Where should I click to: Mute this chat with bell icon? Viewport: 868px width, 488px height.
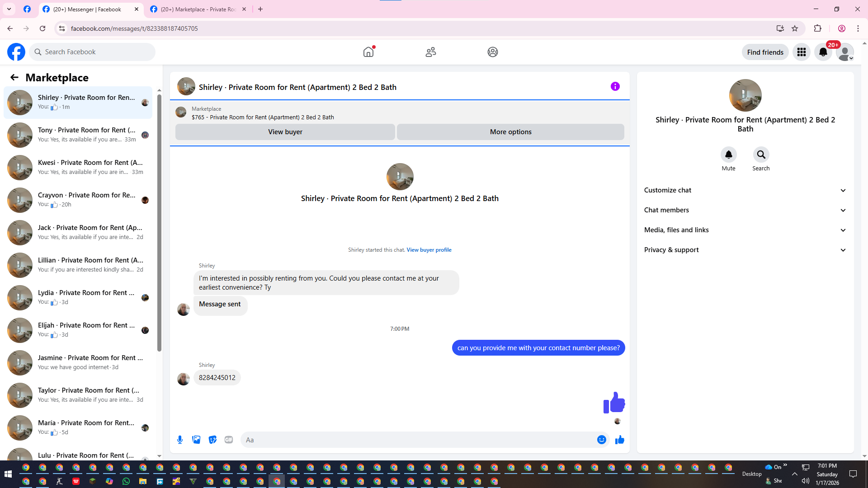[728, 155]
